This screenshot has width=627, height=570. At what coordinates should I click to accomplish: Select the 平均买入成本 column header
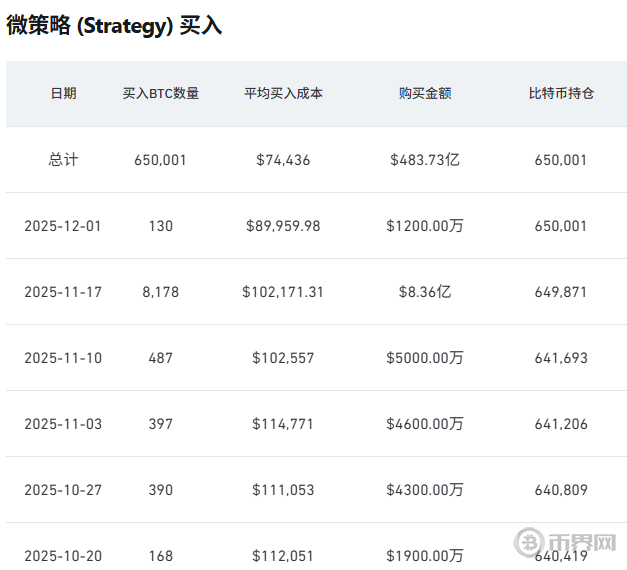pyautogui.click(x=283, y=93)
